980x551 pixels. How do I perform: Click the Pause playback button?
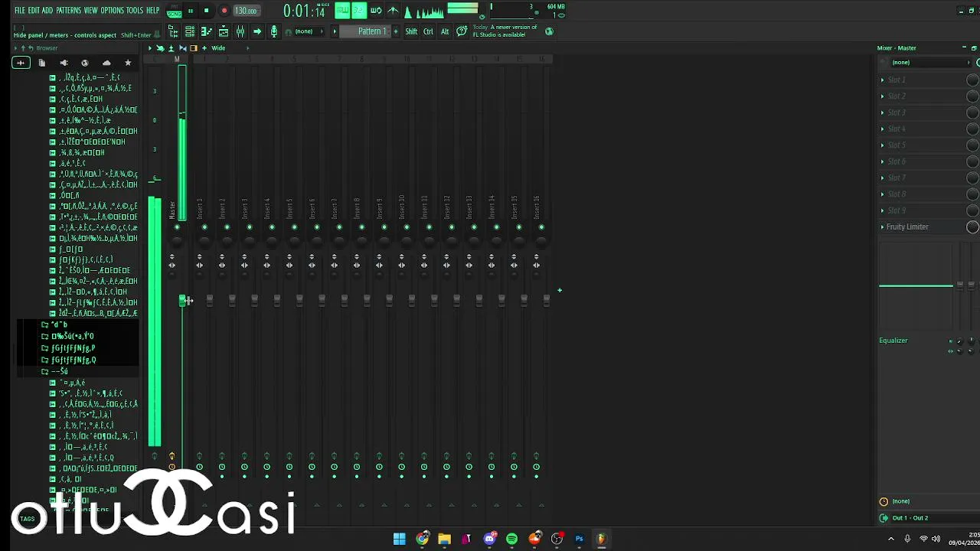click(191, 11)
